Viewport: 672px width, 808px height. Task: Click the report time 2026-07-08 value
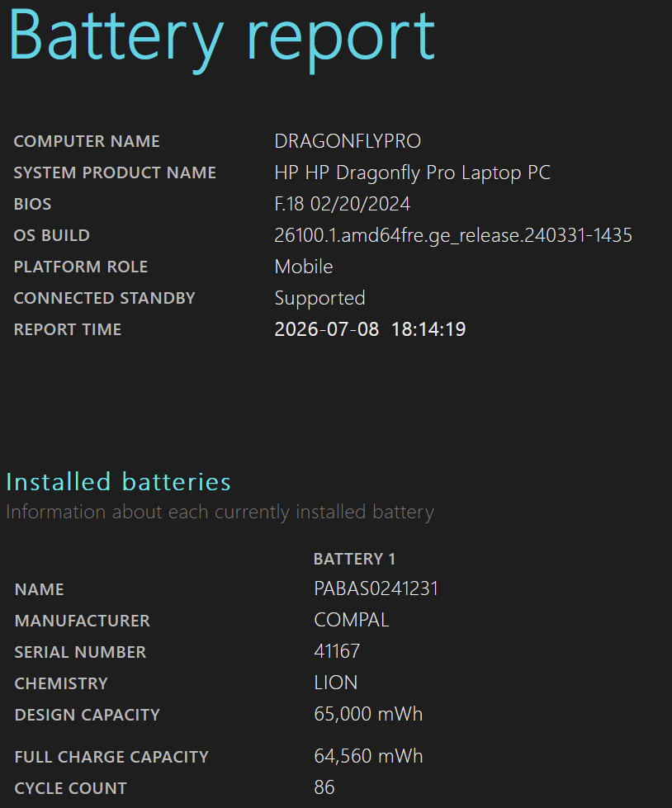click(x=370, y=329)
